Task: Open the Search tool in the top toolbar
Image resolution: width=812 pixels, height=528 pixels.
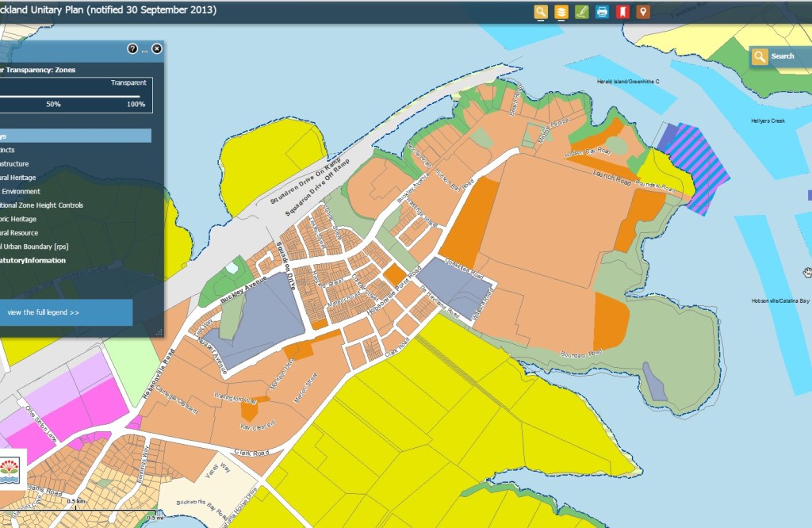Action: (541, 11)
